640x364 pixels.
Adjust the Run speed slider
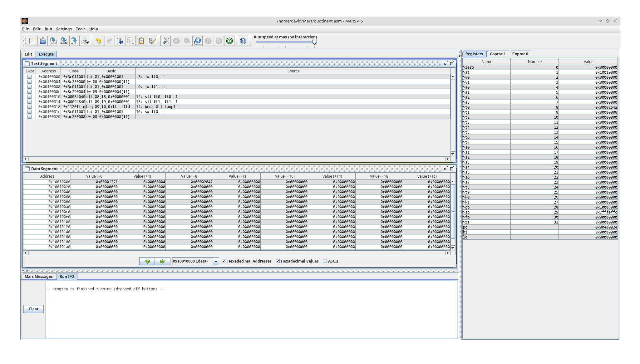(x=315, y=42)
